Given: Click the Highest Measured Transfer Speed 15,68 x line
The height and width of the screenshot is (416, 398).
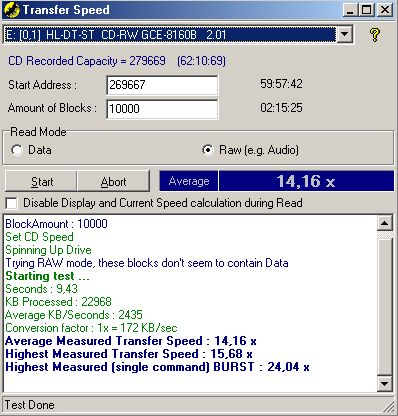Looking at the screenshot, I should coord(129,354).
